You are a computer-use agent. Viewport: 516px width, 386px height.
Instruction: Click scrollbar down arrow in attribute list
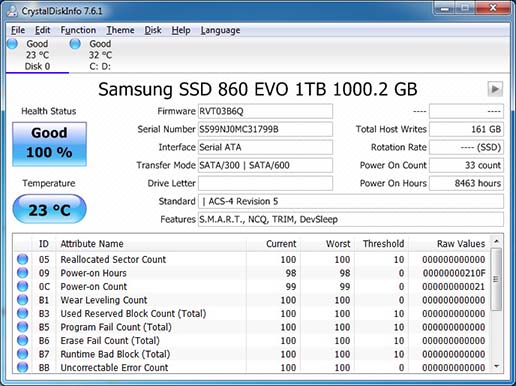[x=496, y=366]
